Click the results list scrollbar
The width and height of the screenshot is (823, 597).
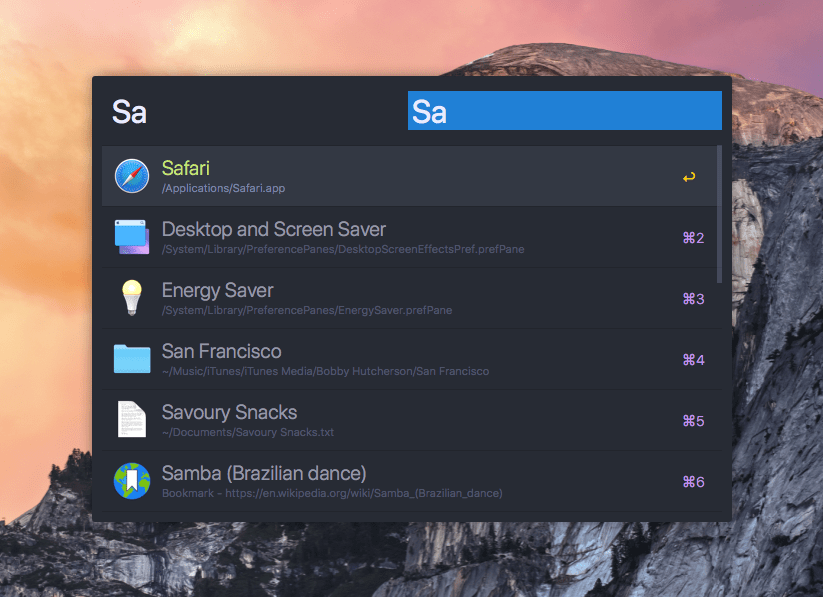(x=720, y=215)
